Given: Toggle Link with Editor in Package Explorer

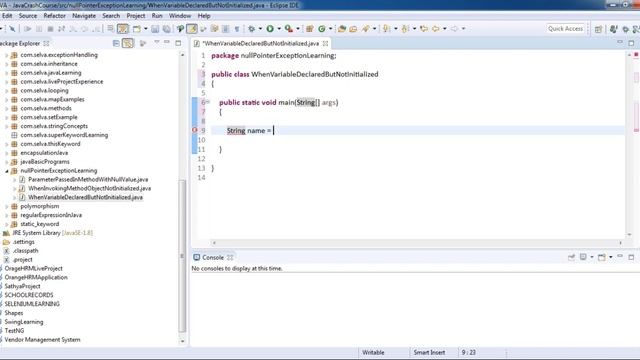Looking at the screenshot, I should coord(128,43).
